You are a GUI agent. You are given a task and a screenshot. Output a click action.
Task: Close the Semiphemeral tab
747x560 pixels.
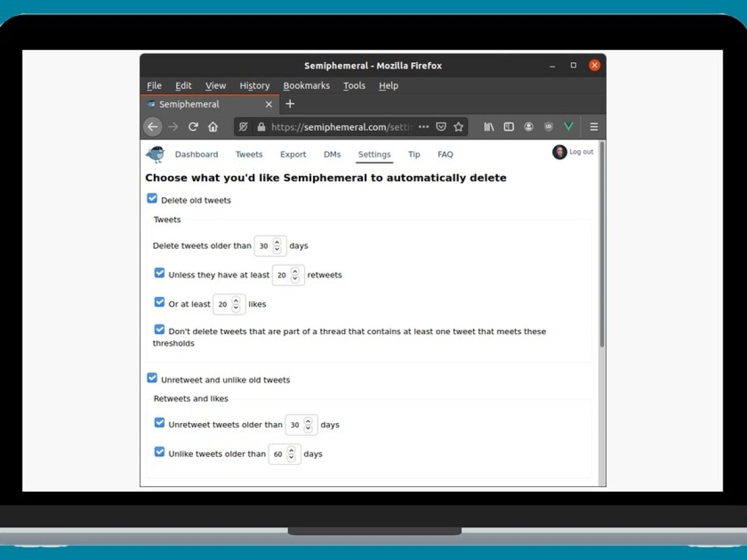coord(269,105)
